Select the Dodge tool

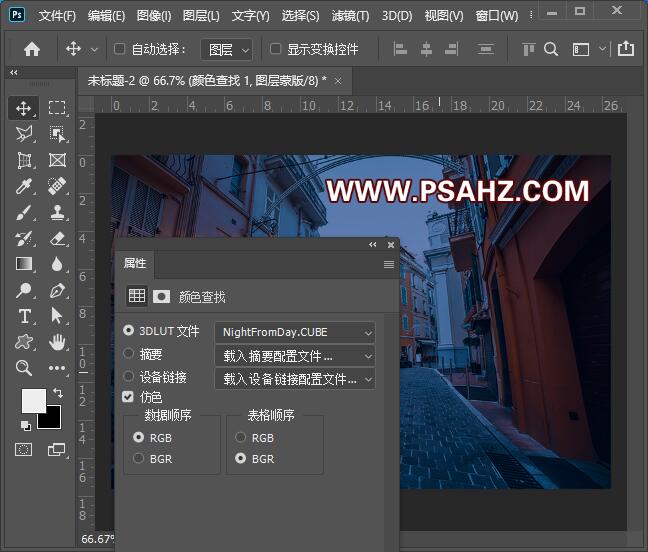pos(24,290)
